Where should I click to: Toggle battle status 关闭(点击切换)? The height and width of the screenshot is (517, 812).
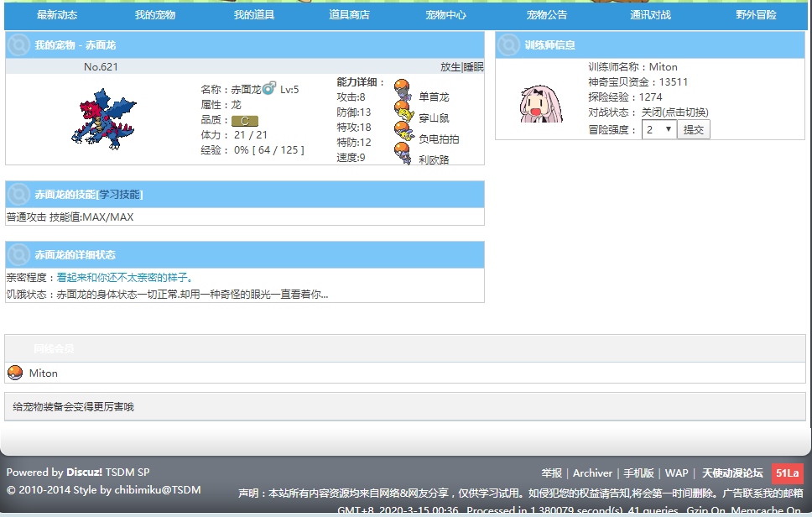click(x=674, y=112)
